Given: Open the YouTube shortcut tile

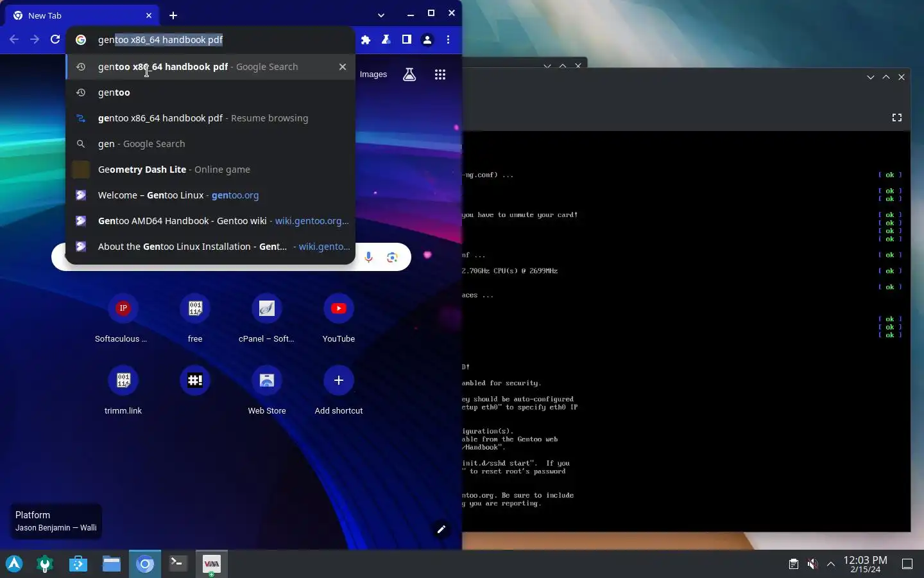Looking at the screenshot, I should click(x=339, y=318).
